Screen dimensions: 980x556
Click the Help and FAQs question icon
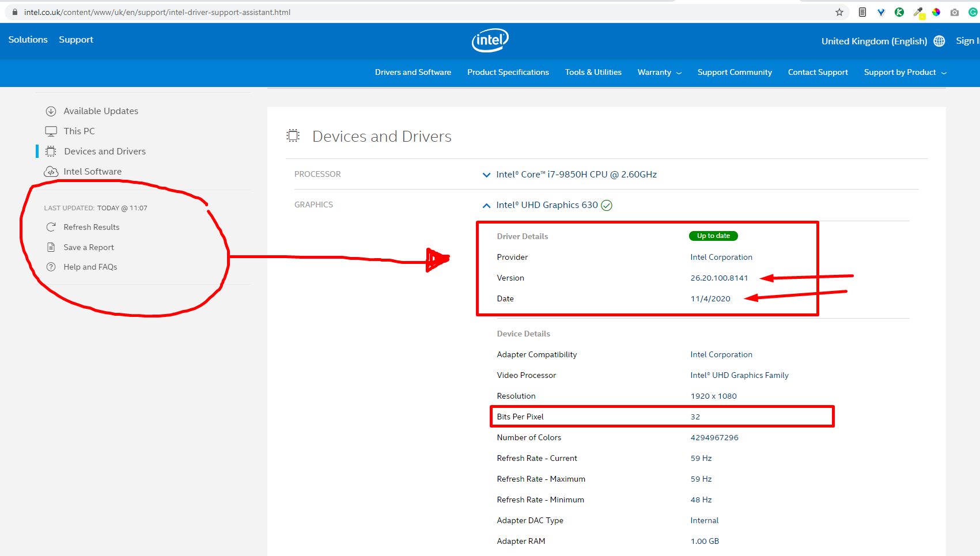pyautogui.click(x=51, y=267)
